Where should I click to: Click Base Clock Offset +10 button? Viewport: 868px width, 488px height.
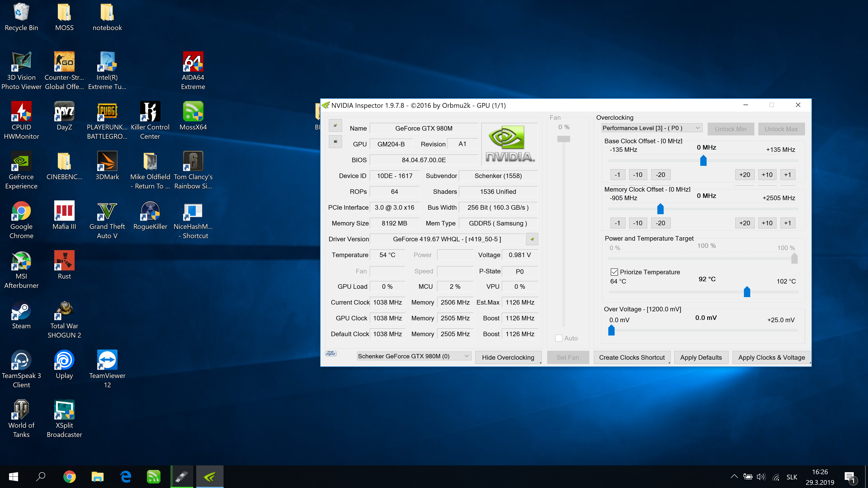pyautogui.click(x=767, y=174)
